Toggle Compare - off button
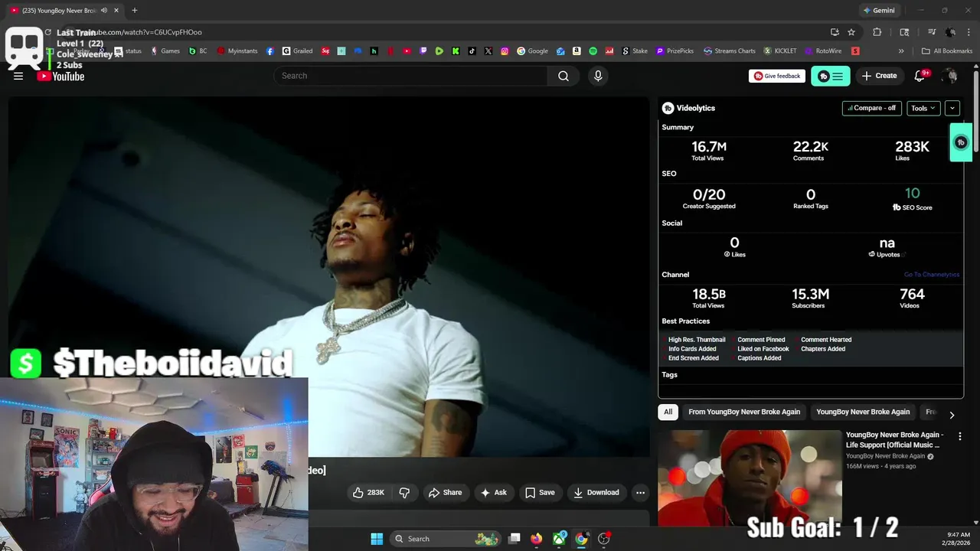Image resolution: width=980 pixels, height=551 pixels. coord(871,108)
